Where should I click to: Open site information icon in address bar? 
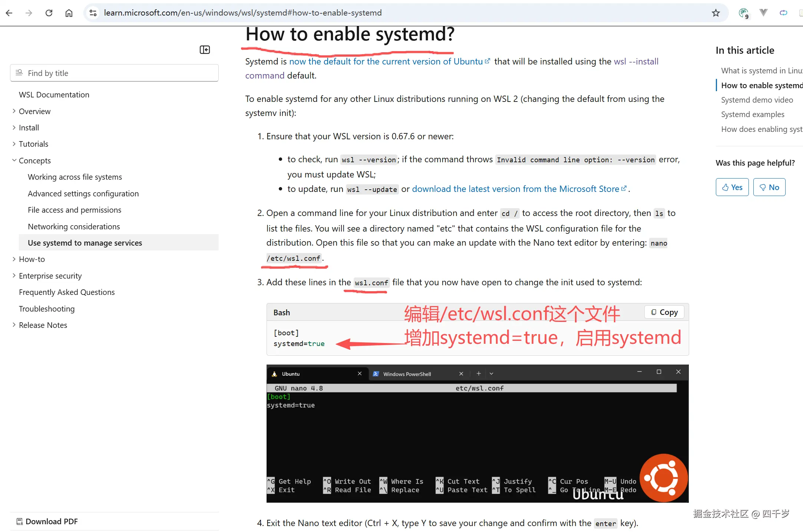(93, 13)
